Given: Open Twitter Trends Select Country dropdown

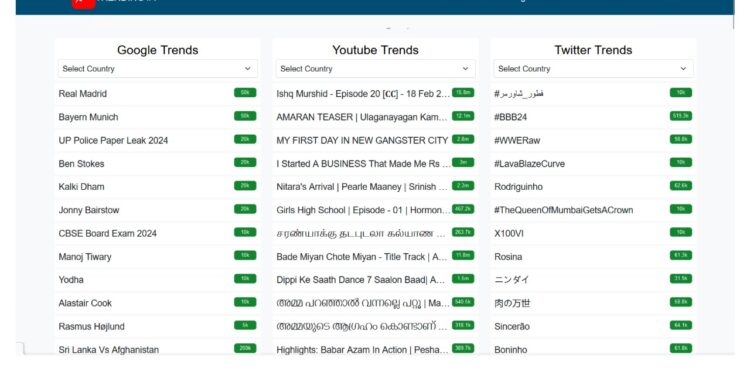Looking at the screenshot, I should click(593, 69).
